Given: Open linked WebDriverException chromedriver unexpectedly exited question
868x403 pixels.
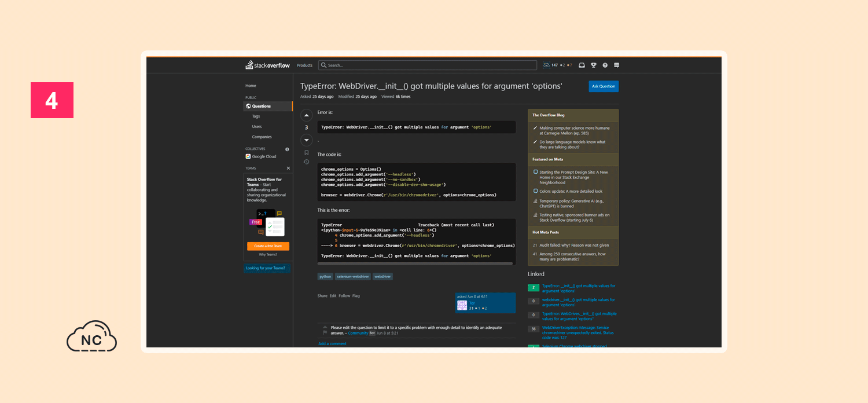Looking at the screenshot, I should tap(578, 333).
